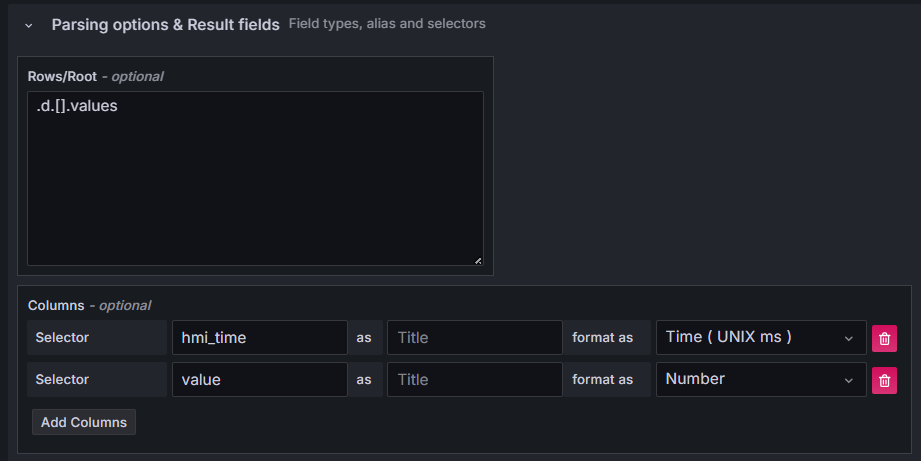Click the hmi_time selector input field

pos(259,338)
